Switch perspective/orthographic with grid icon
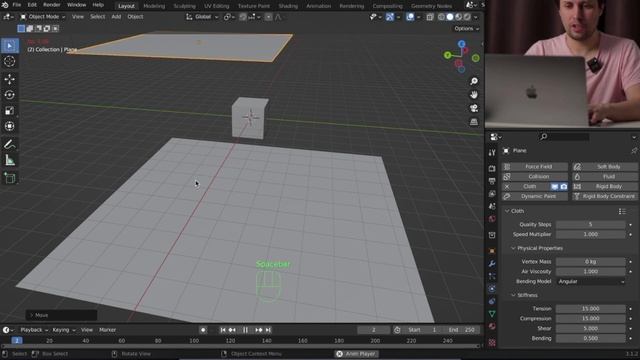640x360 pixels. pos(474,122)
